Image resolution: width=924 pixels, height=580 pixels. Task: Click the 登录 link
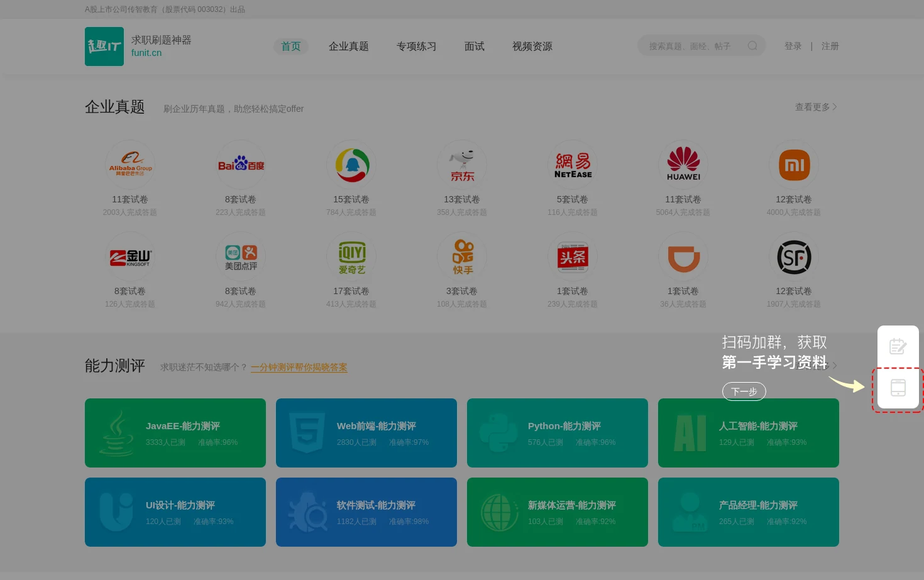[793, 46]
